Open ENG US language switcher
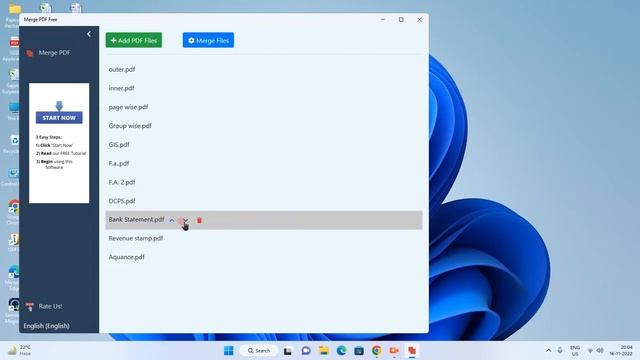This screenshot has height=360, width=640. (575, 351)
